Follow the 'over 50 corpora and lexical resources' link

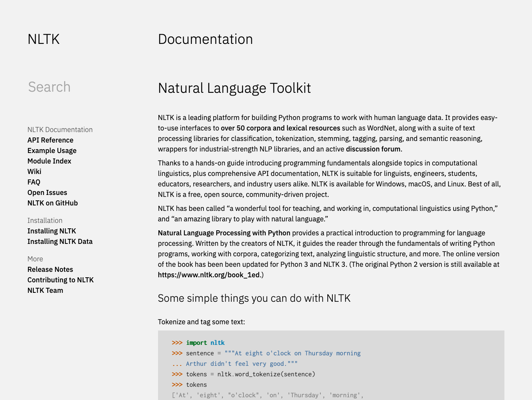point(280,128)
